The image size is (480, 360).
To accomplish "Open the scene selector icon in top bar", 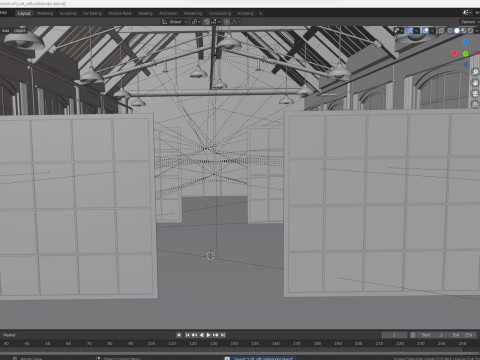I will point(467,13).
